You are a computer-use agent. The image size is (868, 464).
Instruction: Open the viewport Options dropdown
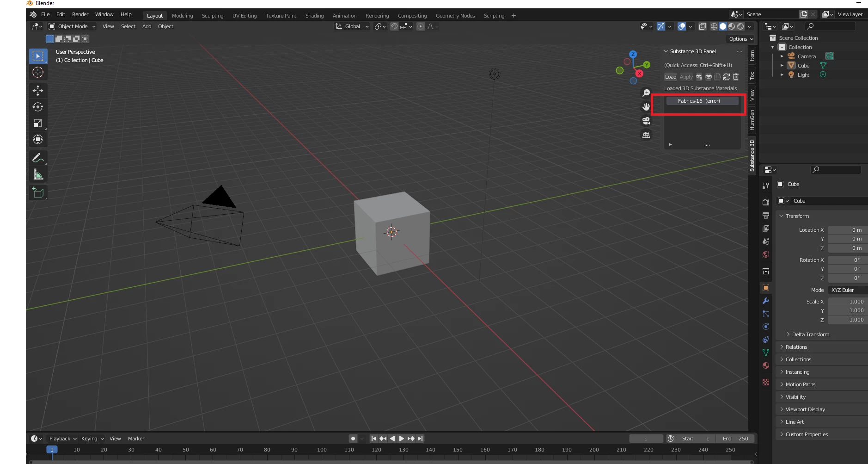point(740,39)
